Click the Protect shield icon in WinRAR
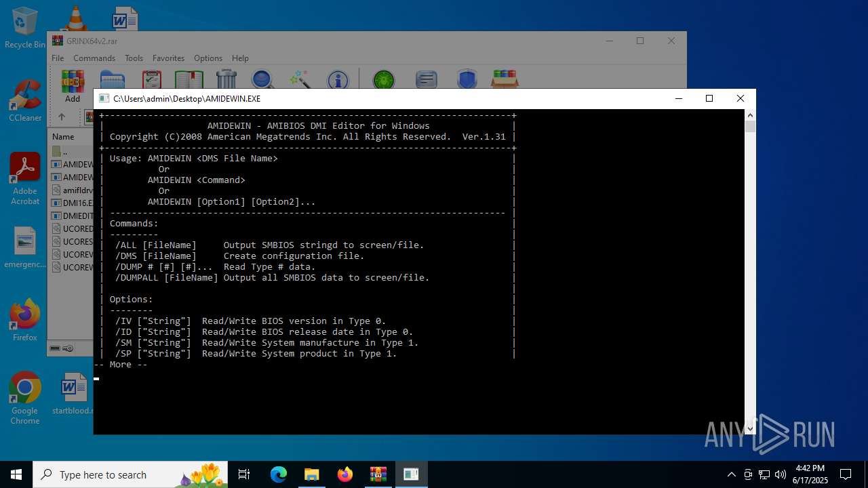Screen dimensions: 868x488 pyautogui.click(x=467, y=79)
